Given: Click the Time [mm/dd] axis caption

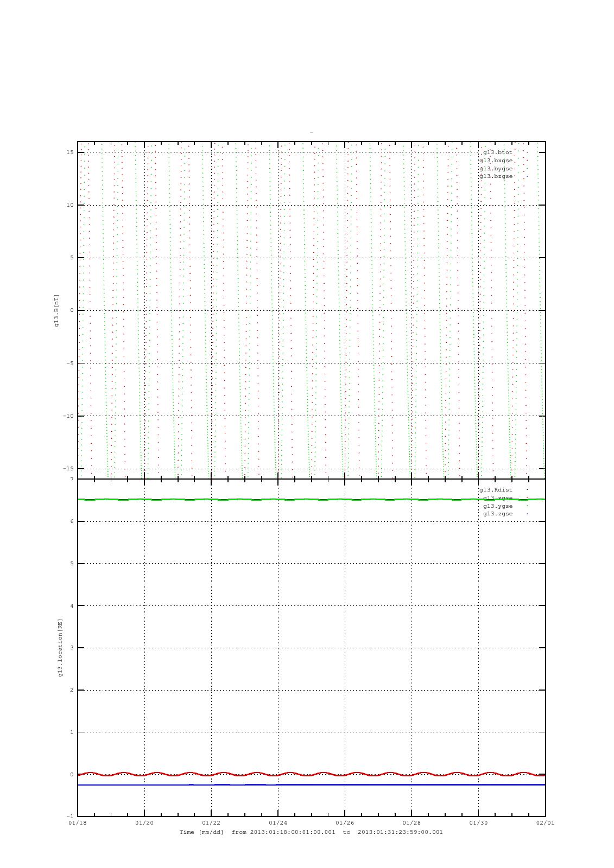Looking at the screenshot, I should [x=311, y=832].
